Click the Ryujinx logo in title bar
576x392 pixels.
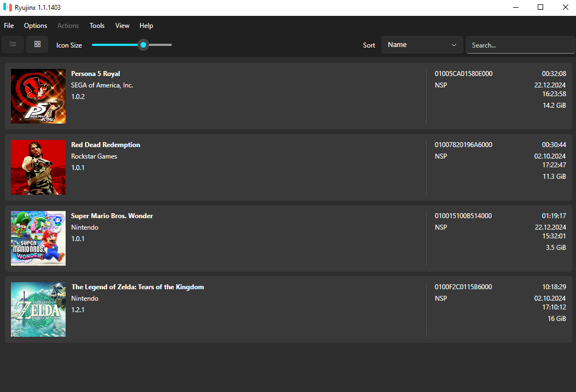tap(7, 8)
